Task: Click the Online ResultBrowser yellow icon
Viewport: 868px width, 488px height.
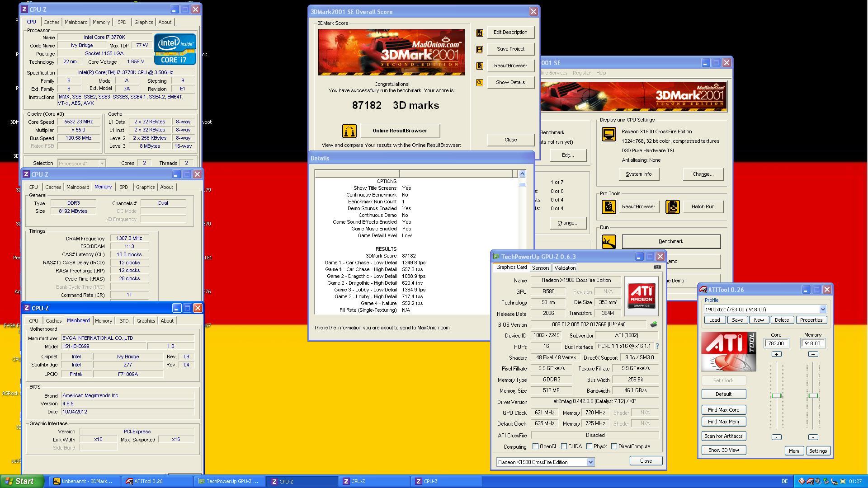Action: point(349,131)
